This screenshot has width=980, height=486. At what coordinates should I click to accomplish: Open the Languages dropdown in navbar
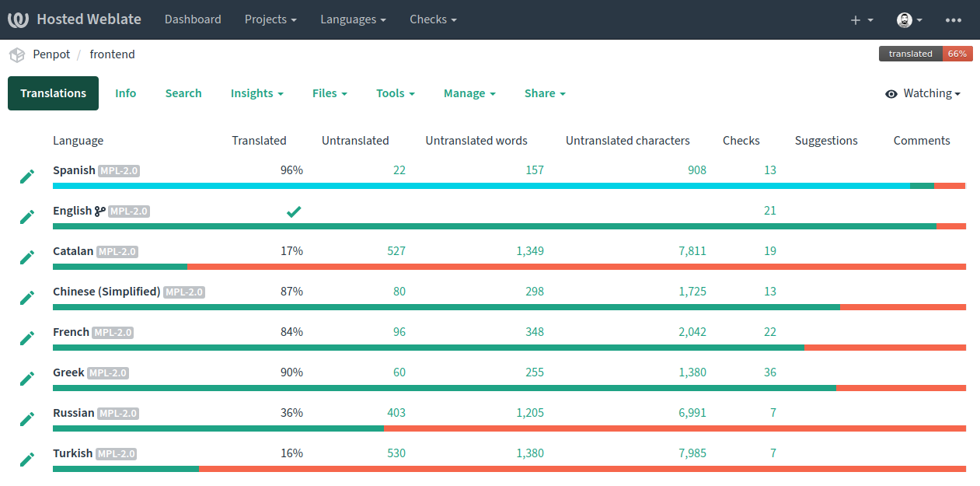tap(353, 19)
